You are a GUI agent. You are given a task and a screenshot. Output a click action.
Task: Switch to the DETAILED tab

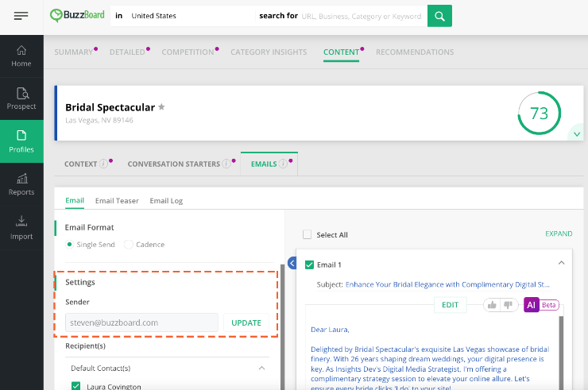click(x=127, y=52)
